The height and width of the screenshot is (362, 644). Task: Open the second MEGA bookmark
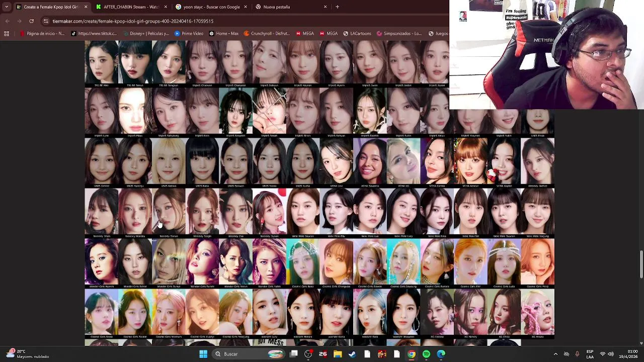click(329, 34)
